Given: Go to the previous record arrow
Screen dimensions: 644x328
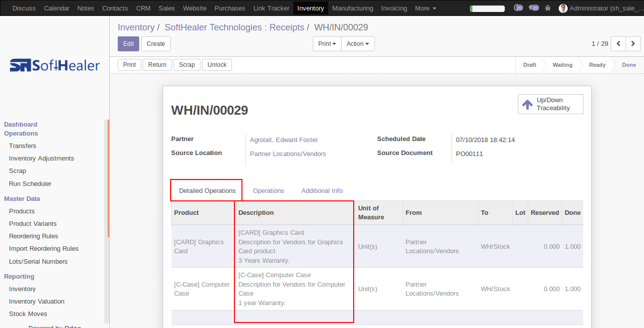Looking at the screenshot, I should (619, 44).
